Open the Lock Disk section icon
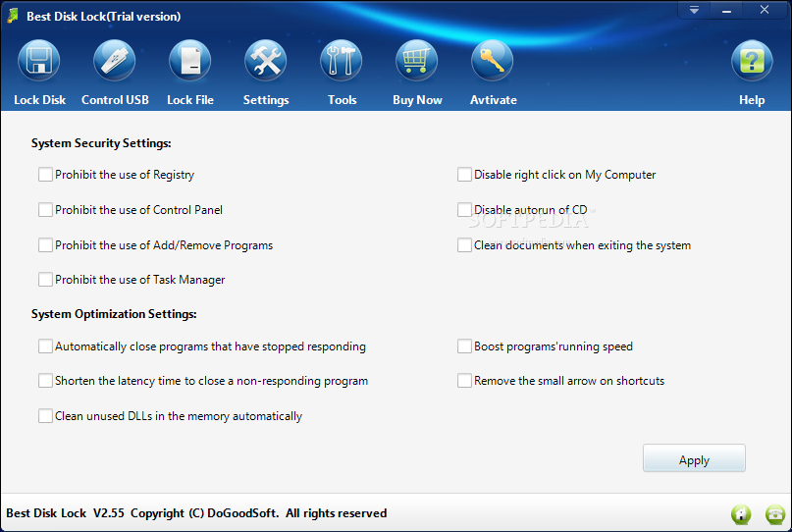This screenshot has width=792, height=532. click(x=39, y=61)
